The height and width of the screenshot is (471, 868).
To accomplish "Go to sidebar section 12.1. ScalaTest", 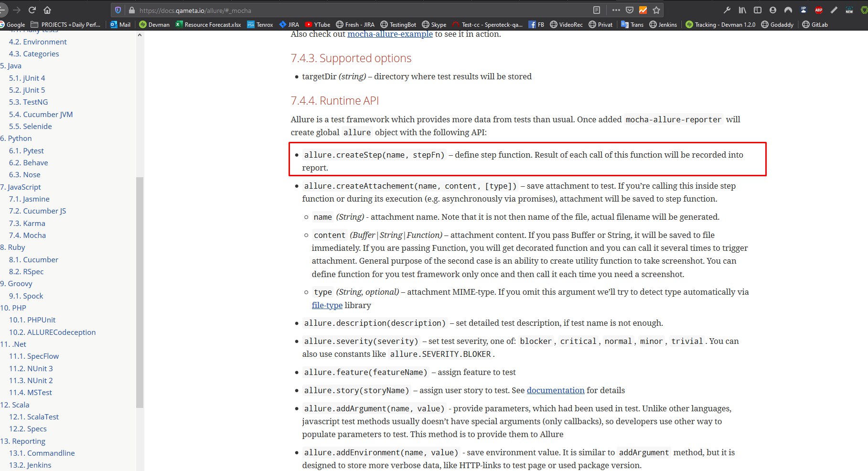I will click(34, 417).
